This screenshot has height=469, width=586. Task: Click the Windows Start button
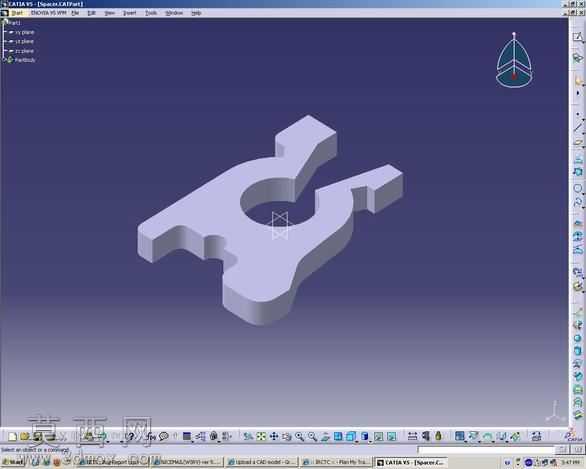(13, 463)
